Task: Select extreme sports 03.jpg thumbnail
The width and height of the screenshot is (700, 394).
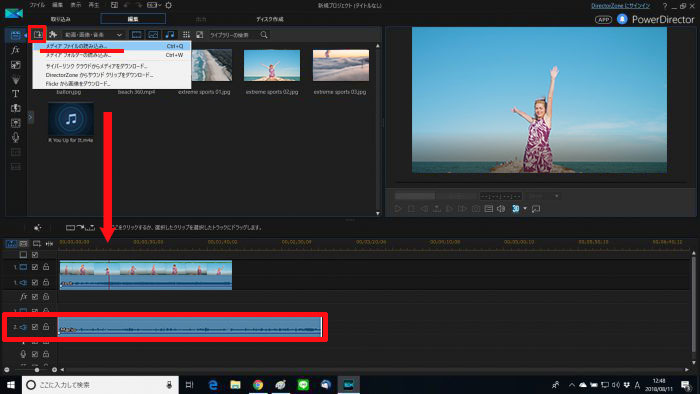Action: [x=341, y=65]
